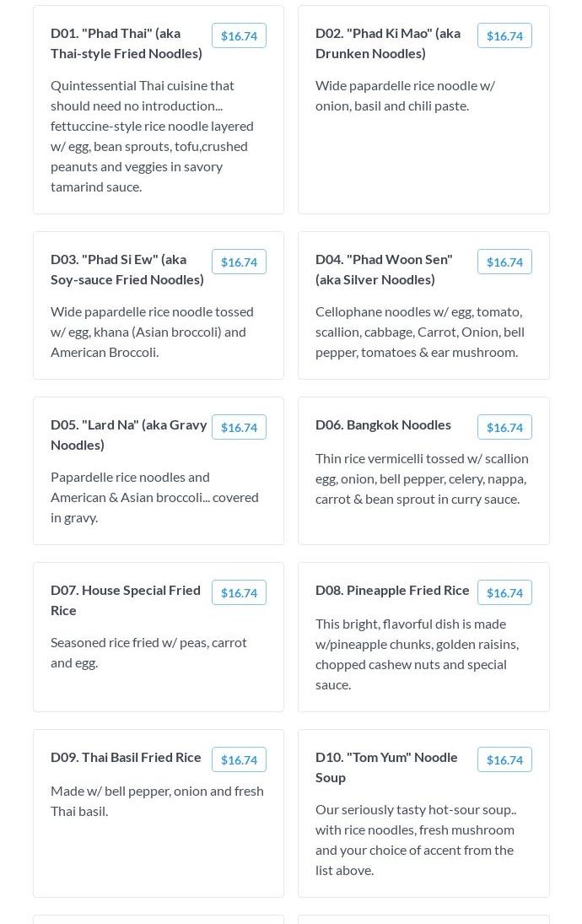Open the D01 Phad Thai item title

click(x=127, y=43)
